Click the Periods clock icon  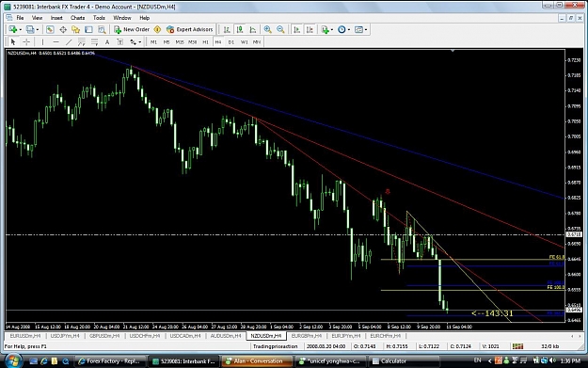point(342,29)
